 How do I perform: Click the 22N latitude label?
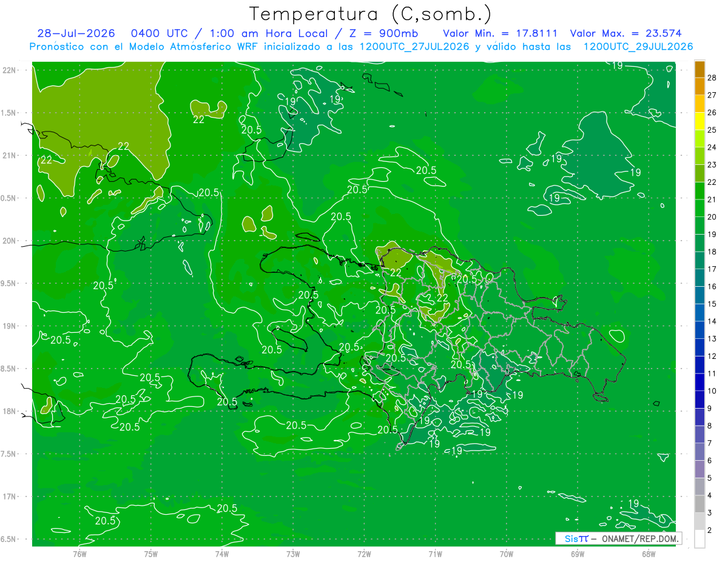coord(10,70)
